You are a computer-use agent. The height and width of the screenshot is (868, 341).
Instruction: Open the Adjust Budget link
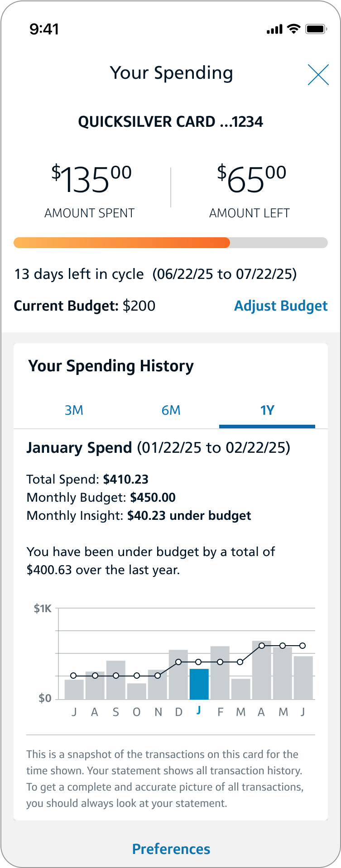click(281, 306)
